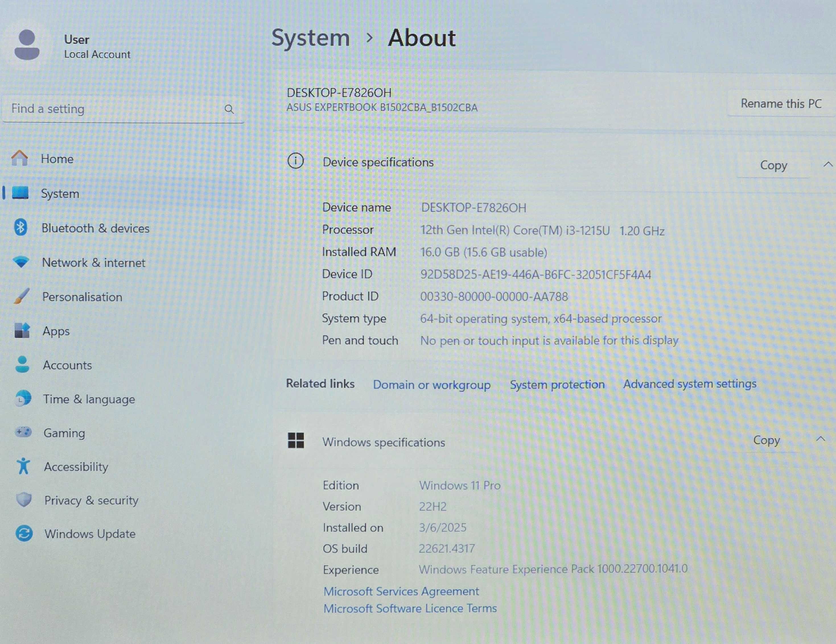This screenshot has width=836, height=644.
Task: Click the Home house icon
Action: click(x=20, y=158)
